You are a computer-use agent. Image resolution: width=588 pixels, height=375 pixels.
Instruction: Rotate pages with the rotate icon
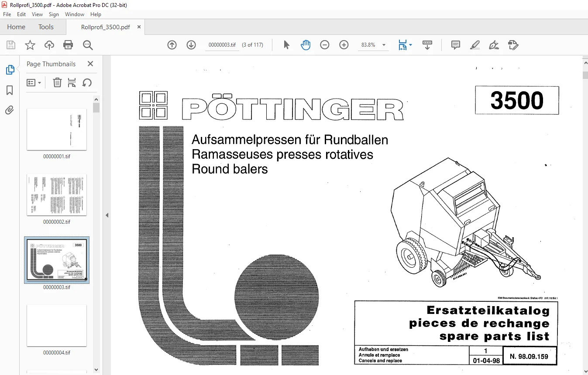coord(87,82)
